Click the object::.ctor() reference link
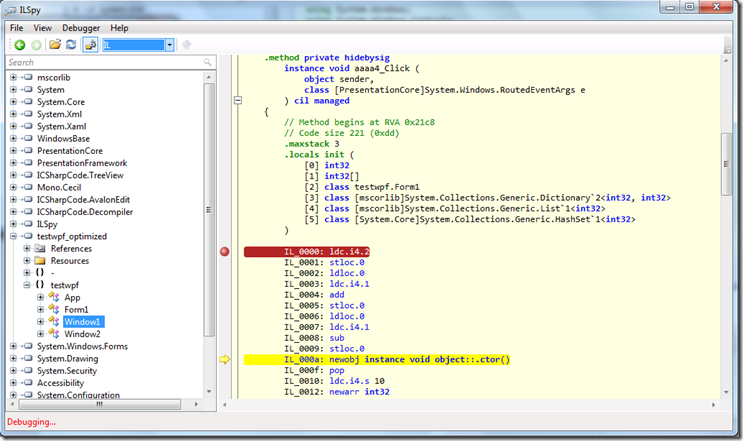 coord(471,359)
